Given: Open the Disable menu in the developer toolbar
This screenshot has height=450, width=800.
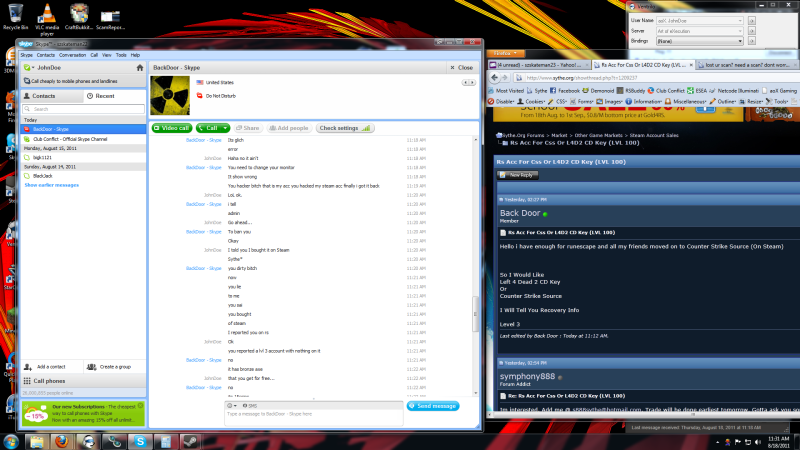Looking at the screenshot, I should coord(501,102).
